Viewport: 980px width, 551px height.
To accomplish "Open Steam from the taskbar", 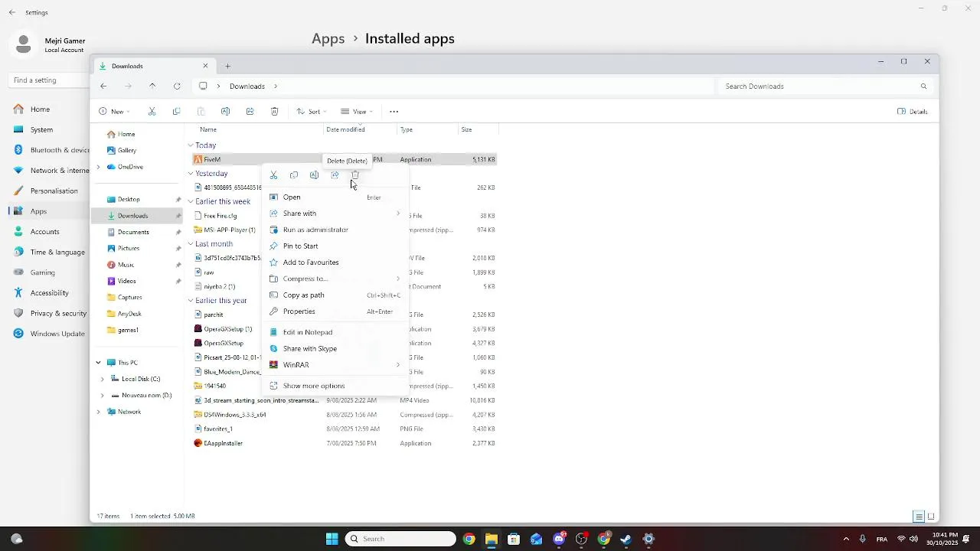I will [626, 539].
